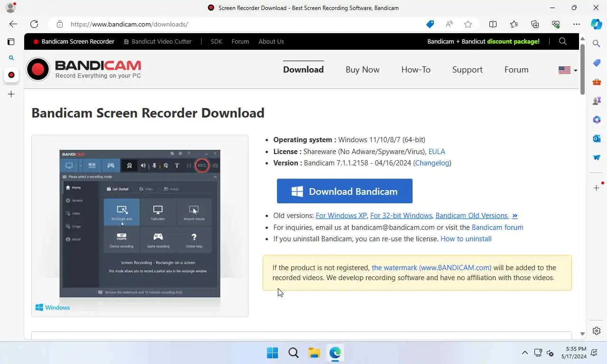Open About Us link
The height and width of the screenshot is (364, 607).
point(271,42)
